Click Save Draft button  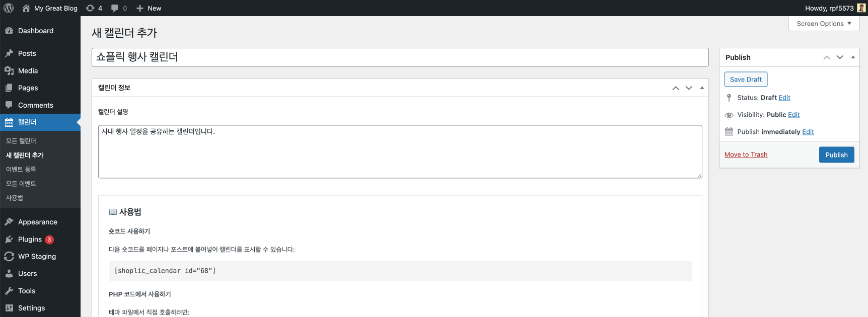pyautogui.click(x=746, y=80)
